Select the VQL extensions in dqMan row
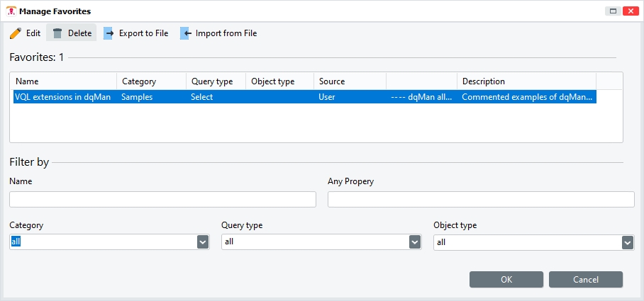Image resolution: width=644 pixels, height=301 pixels. (62, 97)
